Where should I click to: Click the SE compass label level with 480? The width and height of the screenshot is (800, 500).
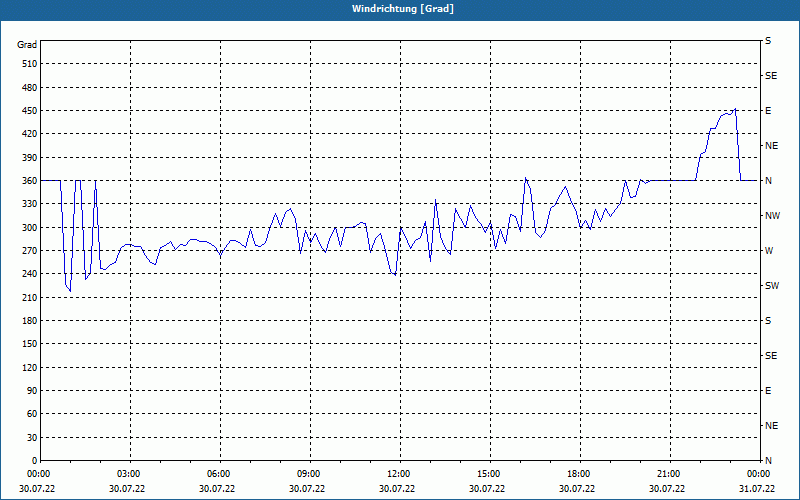coord(771,76)
